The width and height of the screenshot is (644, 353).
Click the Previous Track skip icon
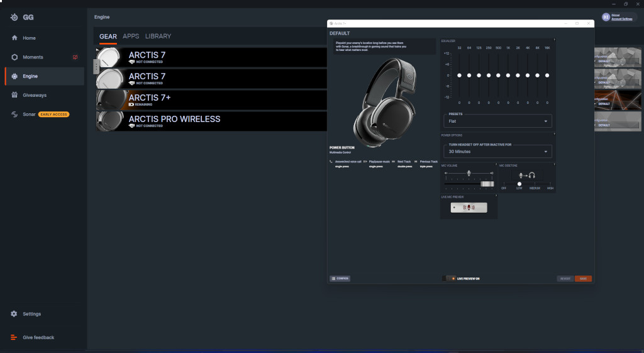[x=416, y=162]
